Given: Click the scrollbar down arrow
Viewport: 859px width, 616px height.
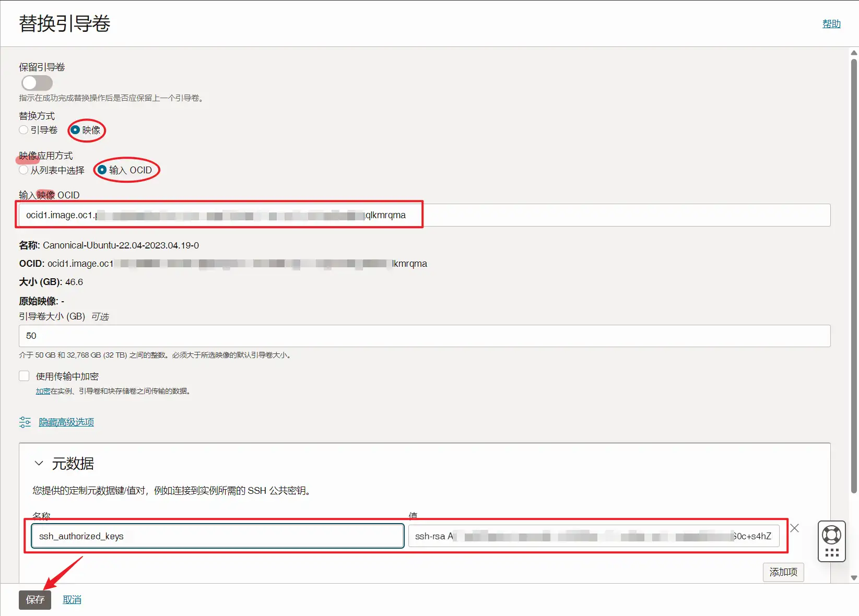Looking at the screenshot, I should point(854,578).
